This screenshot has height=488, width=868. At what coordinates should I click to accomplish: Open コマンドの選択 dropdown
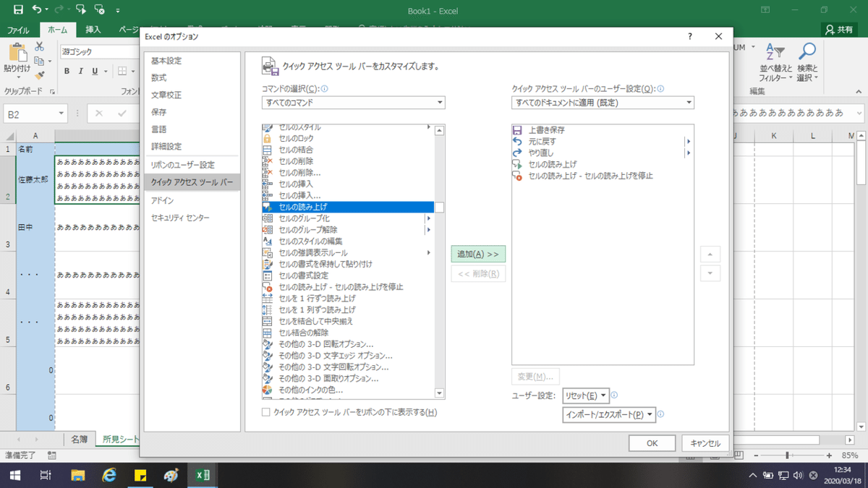point(354,103)
